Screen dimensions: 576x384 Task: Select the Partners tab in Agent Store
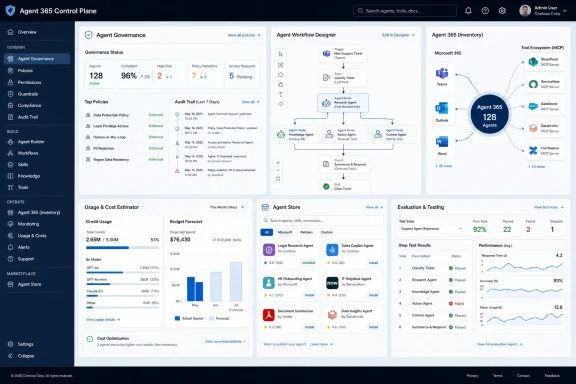[306, 232]
